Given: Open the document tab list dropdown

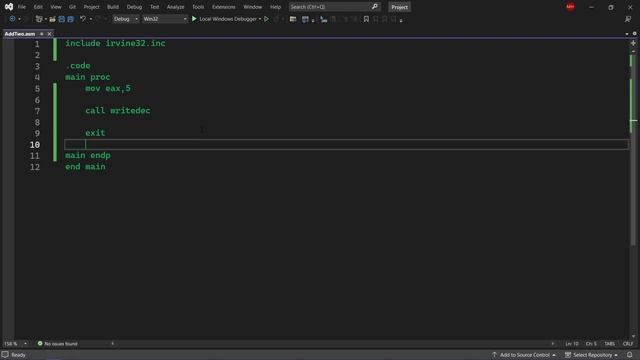Looking at the screenshot, I should (x=627, y=34).
